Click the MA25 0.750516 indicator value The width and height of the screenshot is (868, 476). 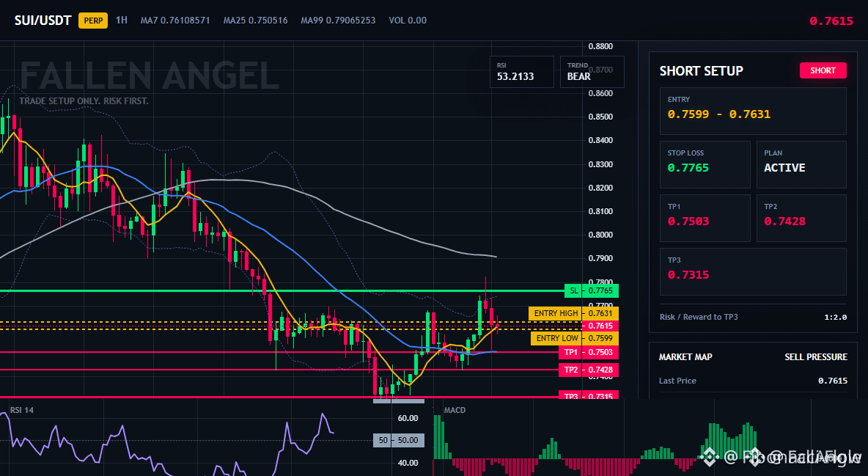[255, 21]
